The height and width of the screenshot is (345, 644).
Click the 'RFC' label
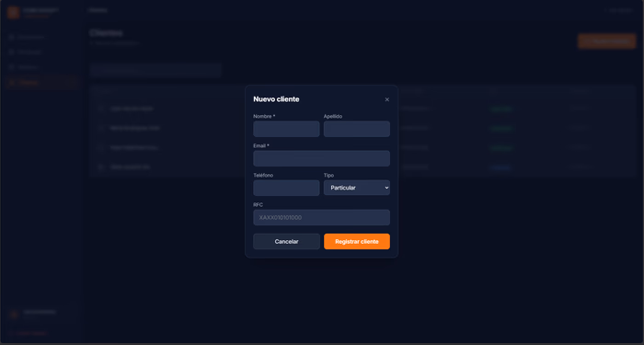pos(258,205)
